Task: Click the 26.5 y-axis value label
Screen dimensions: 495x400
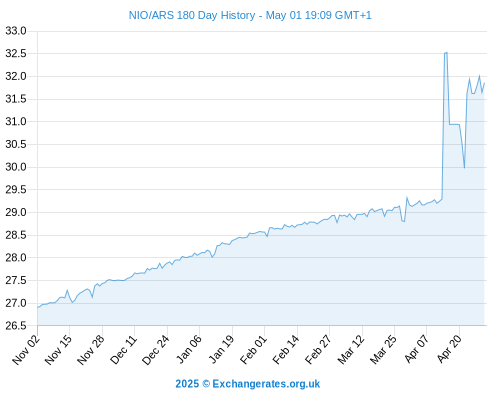Action: [x=16, y=326]
